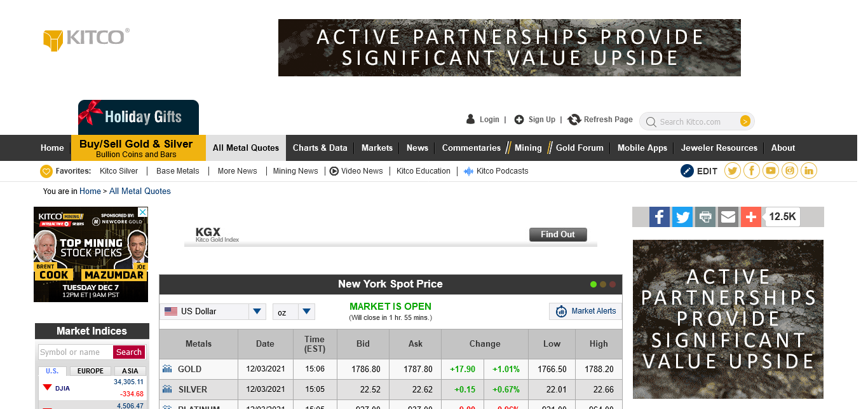Open the LinkedIn circle icon

[x=809, y=170]
